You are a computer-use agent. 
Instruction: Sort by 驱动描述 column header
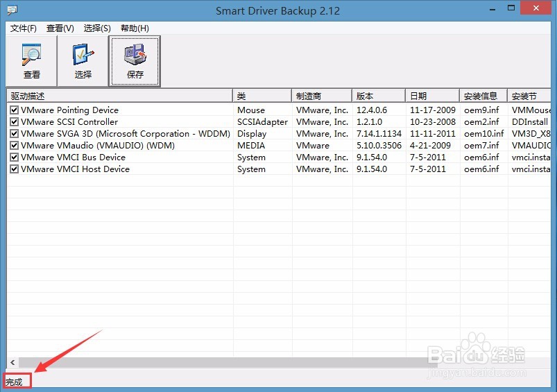pyautogui.click(x=120, y=96)
